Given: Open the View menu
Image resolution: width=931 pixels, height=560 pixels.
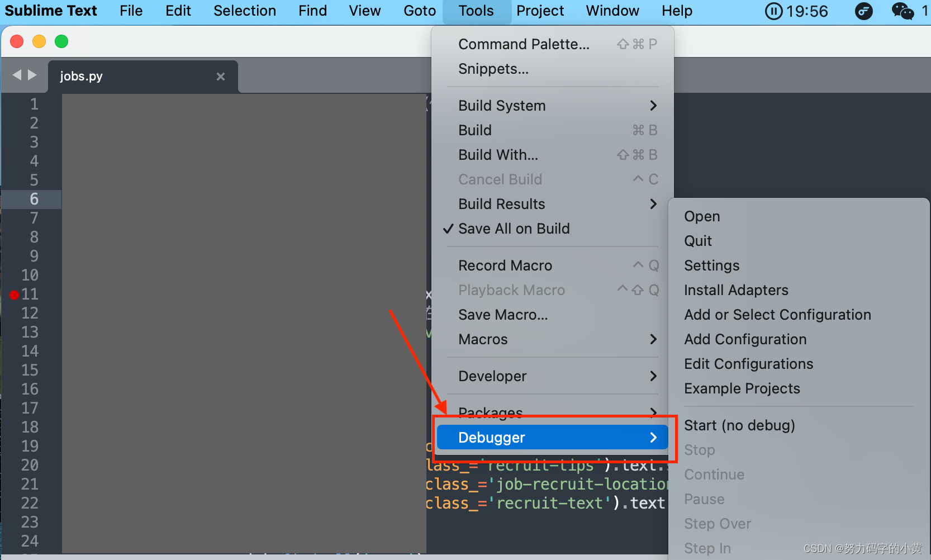Looking at the screenshot, I should pos(364,11).
